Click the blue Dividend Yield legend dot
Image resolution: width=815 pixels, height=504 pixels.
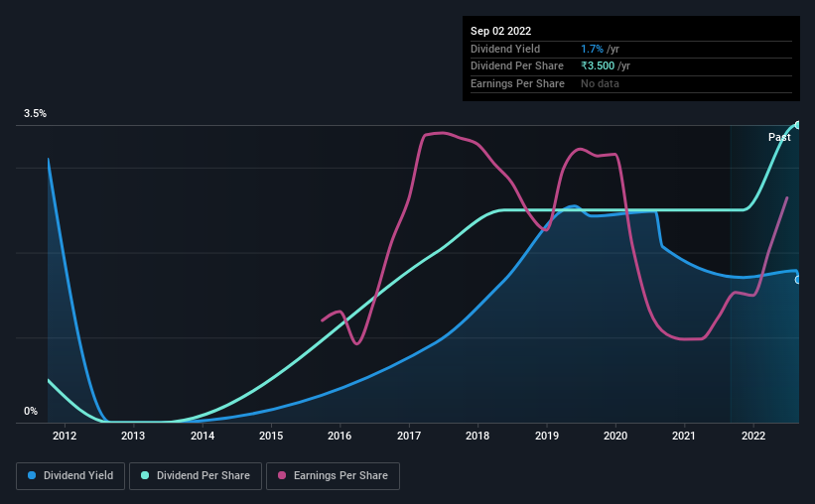pos(32,475)
